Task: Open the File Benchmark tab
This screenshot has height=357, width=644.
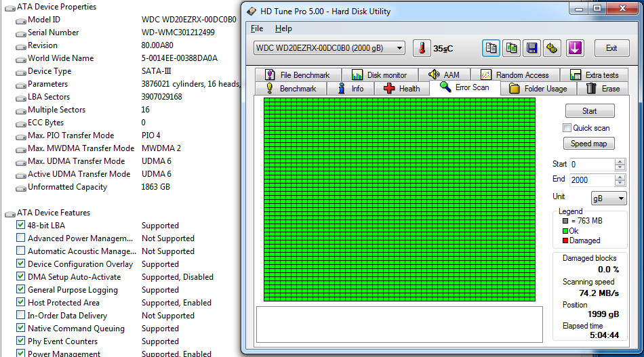Action: [298, 75]
